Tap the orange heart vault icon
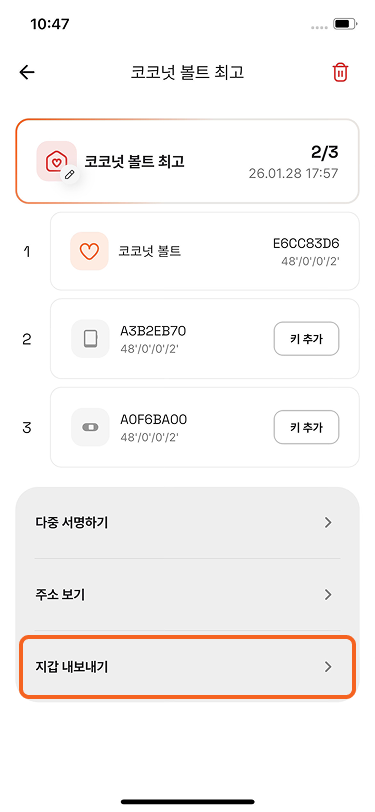 89,251
